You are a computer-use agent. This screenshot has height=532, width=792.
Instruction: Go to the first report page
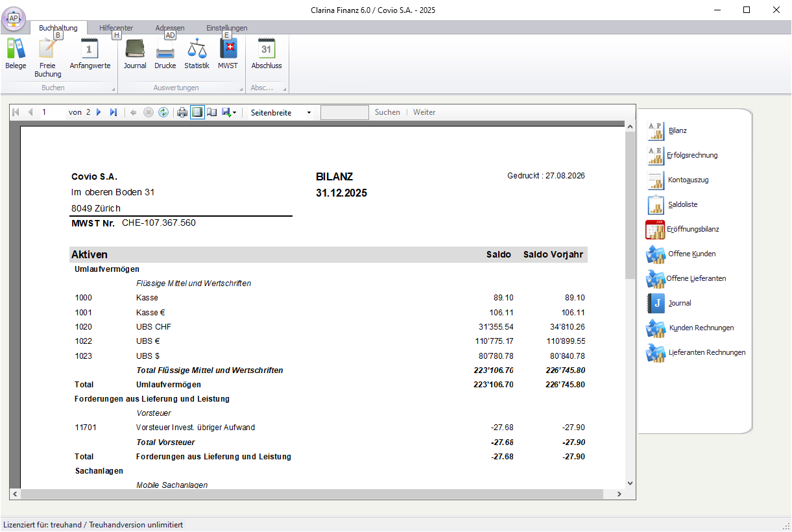(x=16, y=112)
